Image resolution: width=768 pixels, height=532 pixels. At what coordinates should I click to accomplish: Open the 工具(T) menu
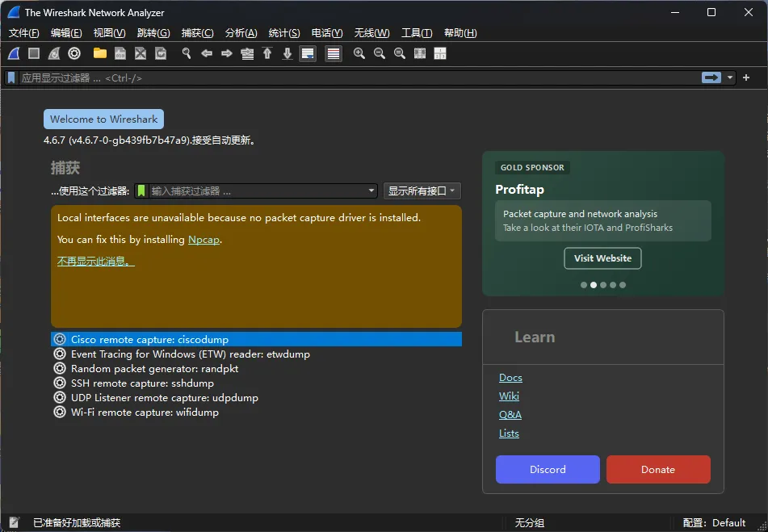[x=417, y=33]
